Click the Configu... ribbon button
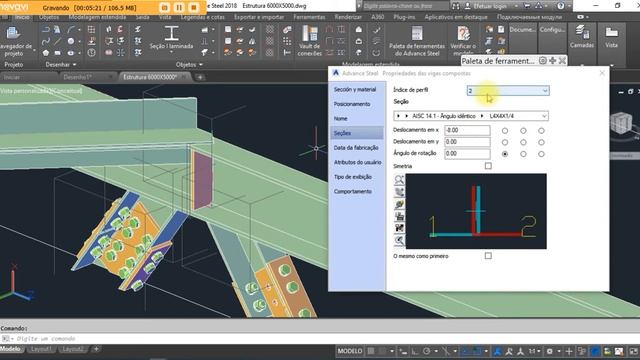The height and width of the screenshot is (360, 640). click(x=552, y=30)
